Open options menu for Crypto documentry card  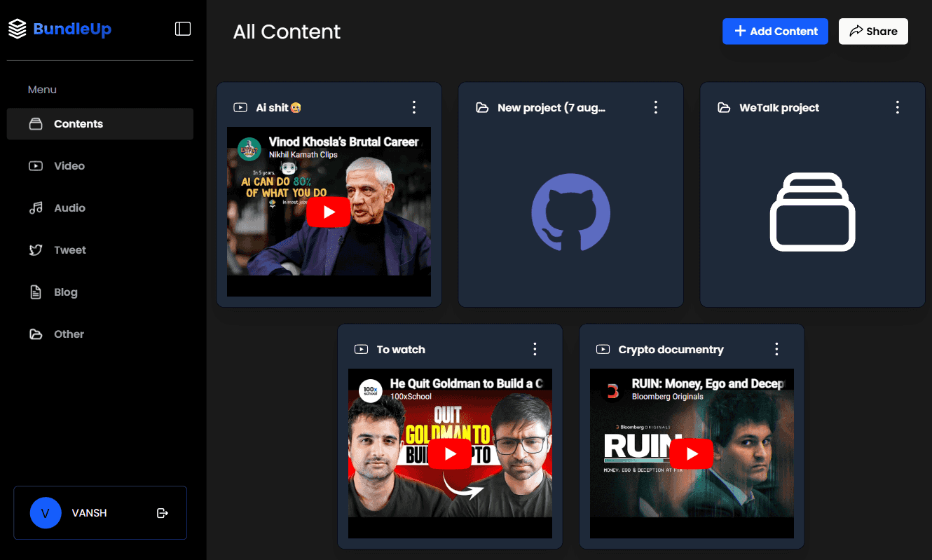776,349
